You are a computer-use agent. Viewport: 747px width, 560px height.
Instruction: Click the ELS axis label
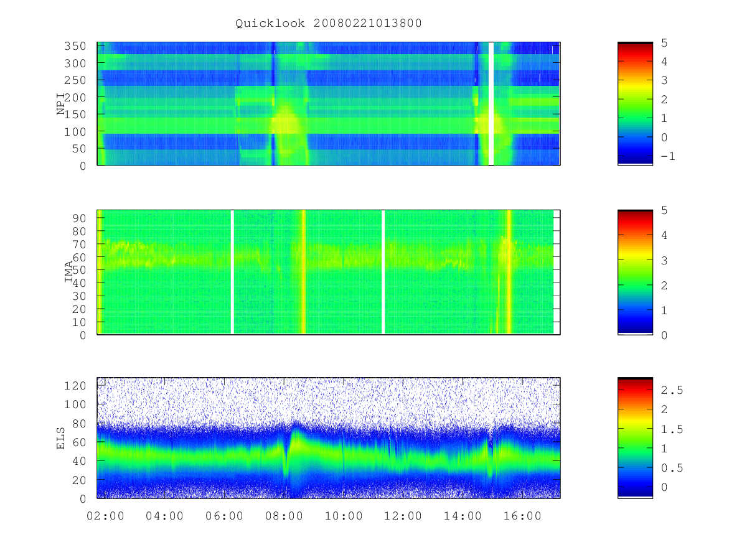click(x=61, y=438)
